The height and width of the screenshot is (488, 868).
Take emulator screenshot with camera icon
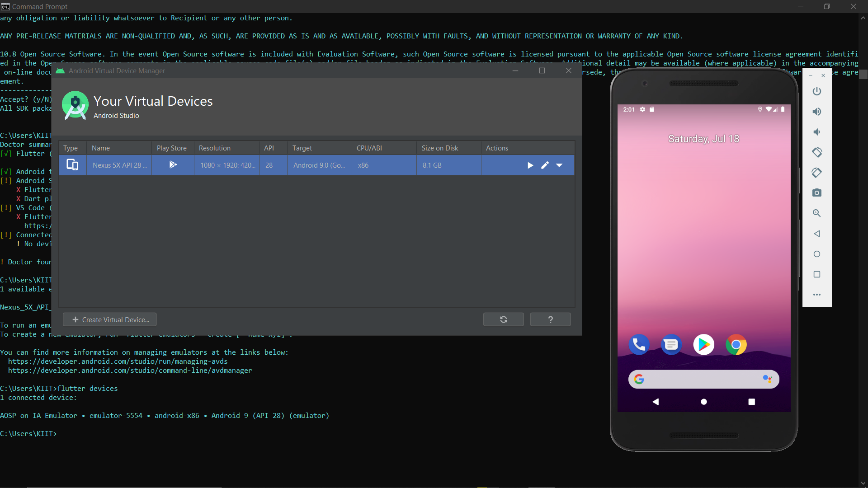tap(816, 193)
